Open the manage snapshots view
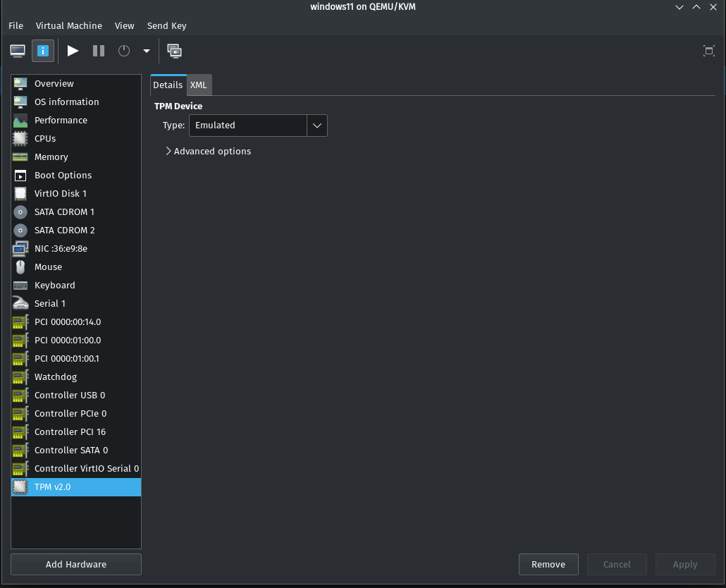The width and height of the screenshot is (726, 588). tap(174, 51)
